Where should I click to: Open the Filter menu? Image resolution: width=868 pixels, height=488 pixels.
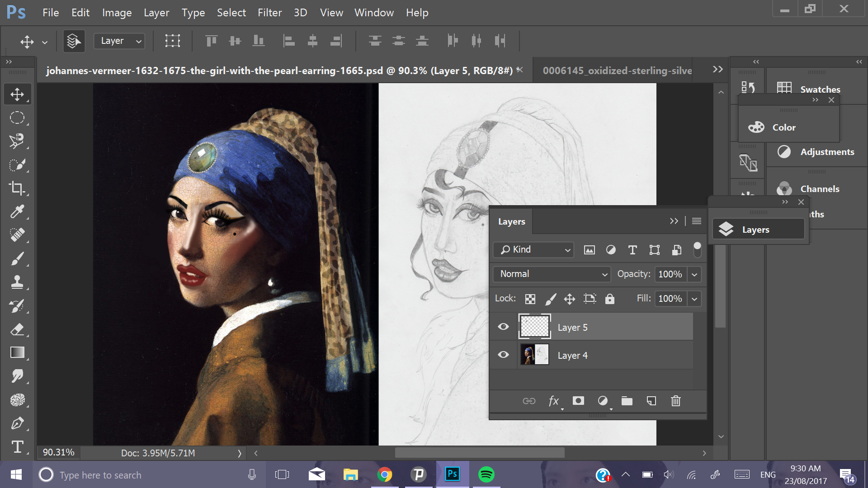pyautogui.click(x=269, y=13)
